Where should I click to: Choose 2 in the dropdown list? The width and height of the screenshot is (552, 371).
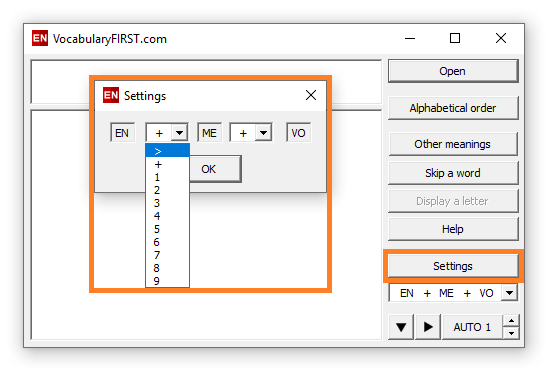[167, 190]
